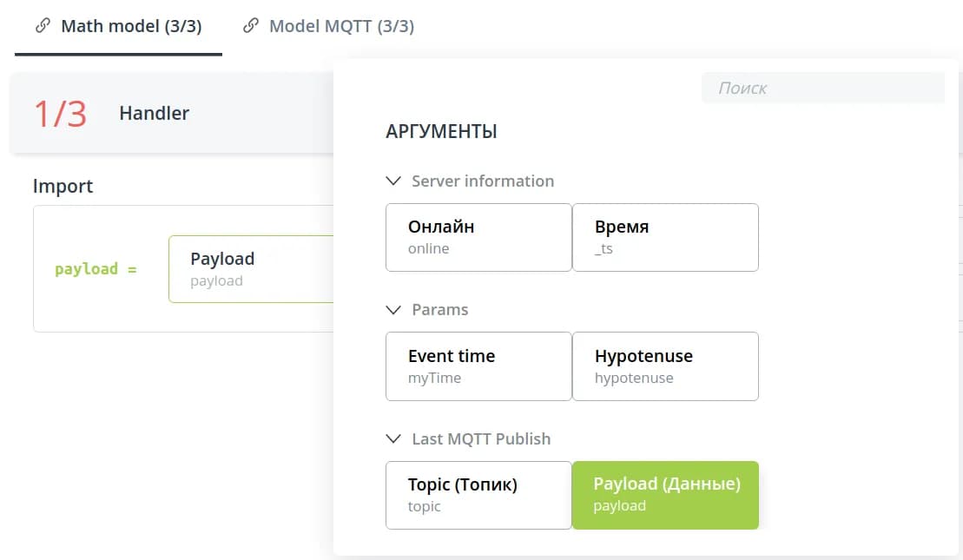Click the green Payload (Данные) card
The image size is (963, 560).
665,495
